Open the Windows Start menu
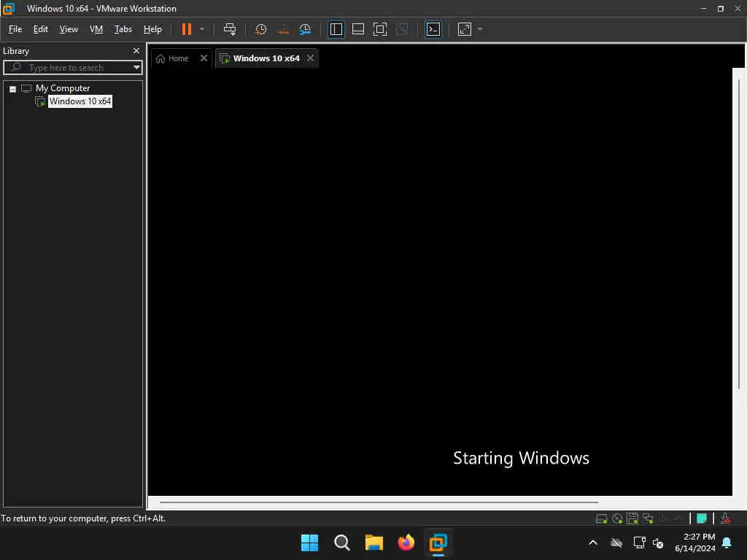 [309, 542]
